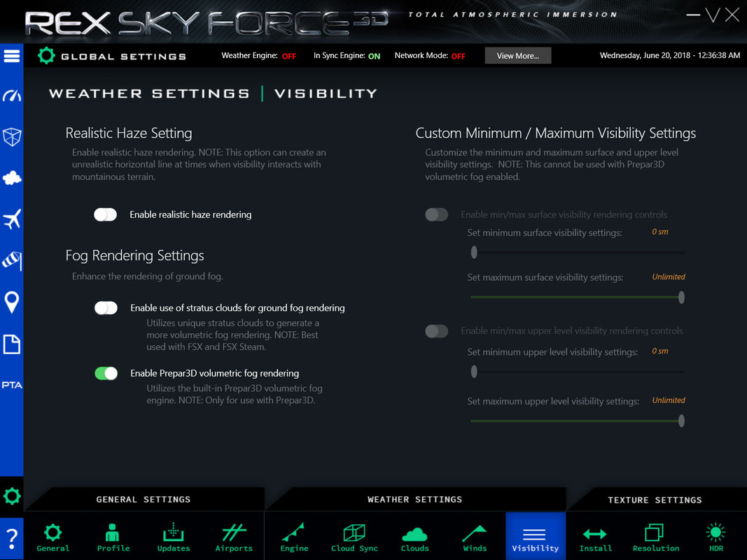Open Engine weather settings icon
The height and width of the screenshot is (560, 747).
(x=294, y=538)
